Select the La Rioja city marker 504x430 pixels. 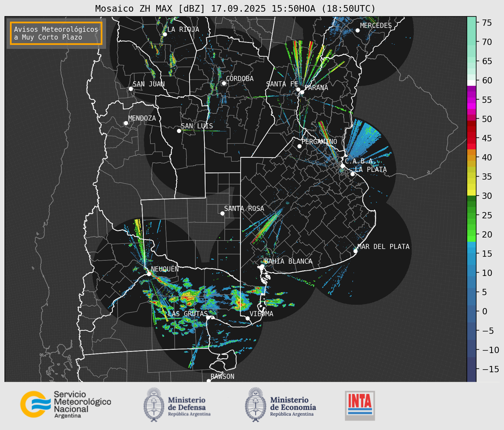(165, 34)
